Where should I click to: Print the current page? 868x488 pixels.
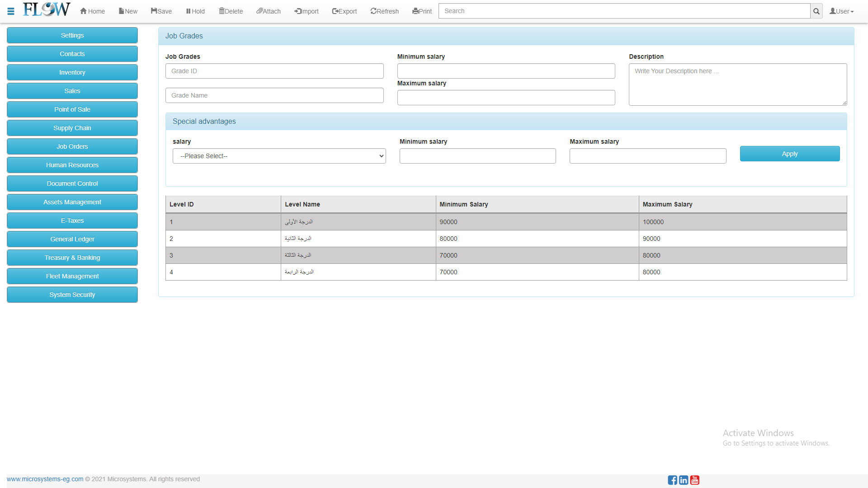coord(422,11)
